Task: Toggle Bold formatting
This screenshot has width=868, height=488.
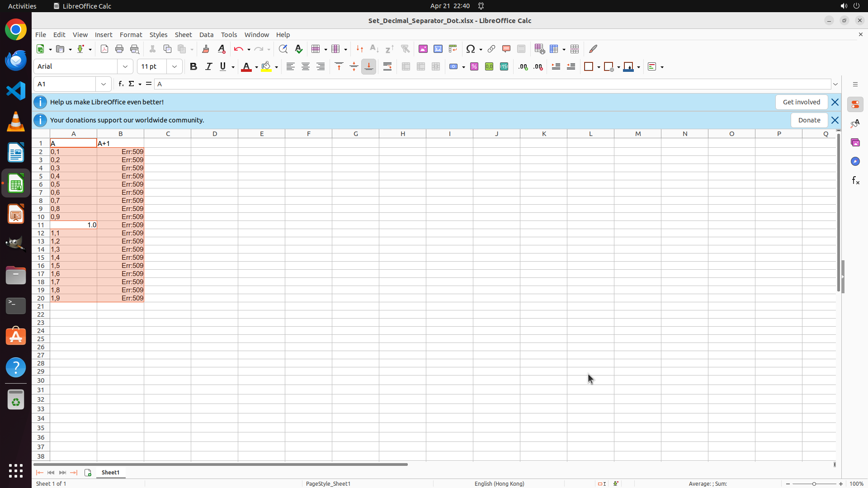Action: [x=193, y=67]
